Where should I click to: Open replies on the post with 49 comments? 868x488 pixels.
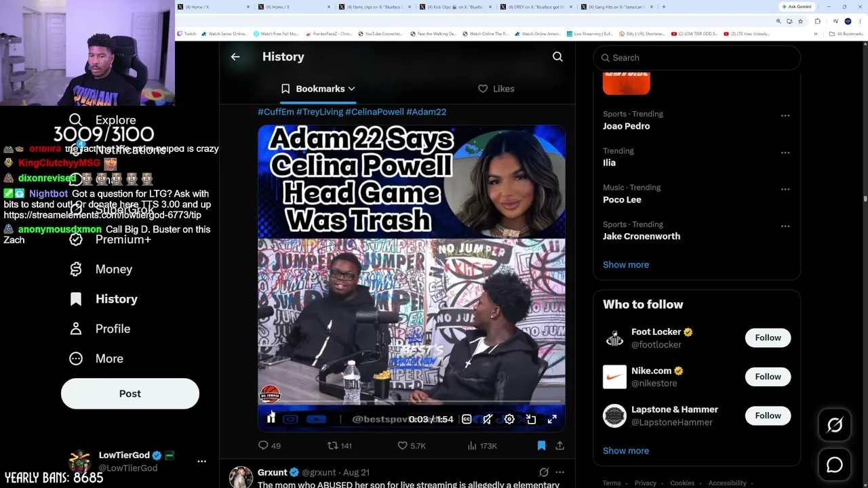pos(269,445)
